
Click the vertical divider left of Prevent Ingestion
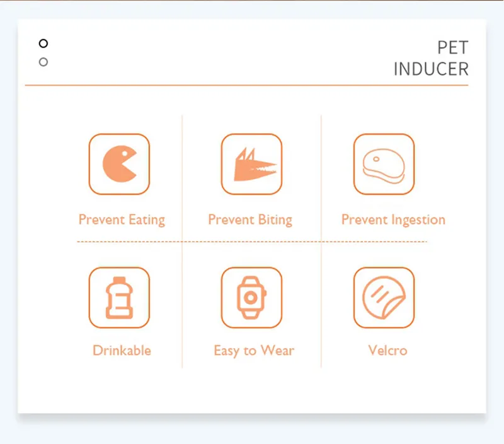pos(321,242)
